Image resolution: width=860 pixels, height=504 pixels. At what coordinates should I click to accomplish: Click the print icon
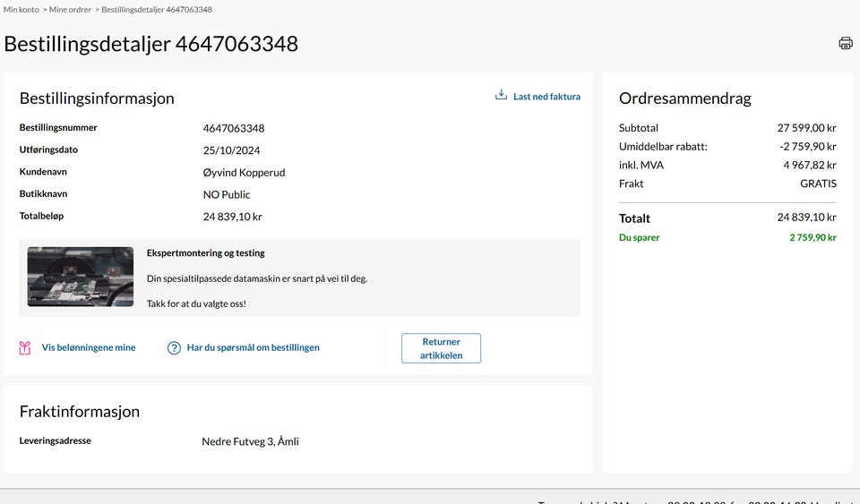(845, 43)
